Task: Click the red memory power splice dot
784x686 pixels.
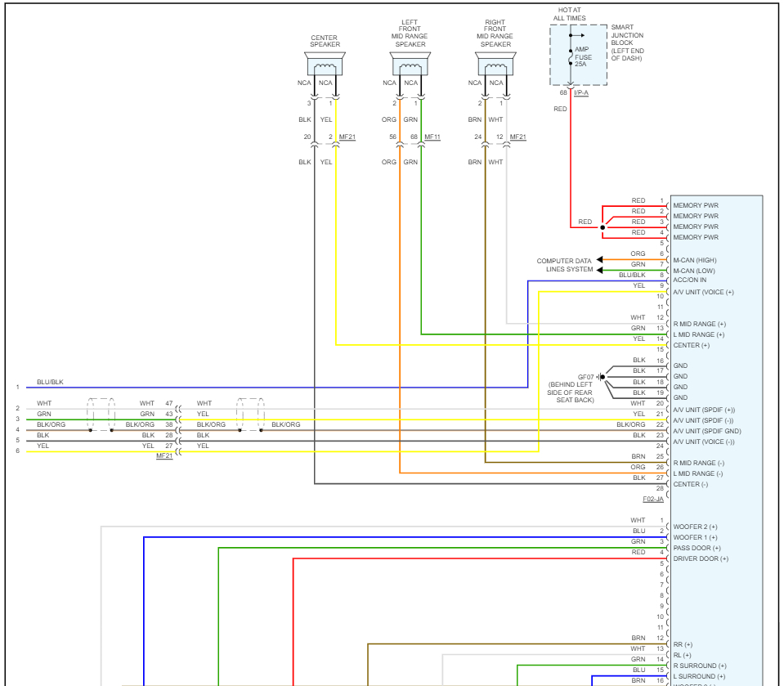Action: pyautogui.click(x=603, y=227)
